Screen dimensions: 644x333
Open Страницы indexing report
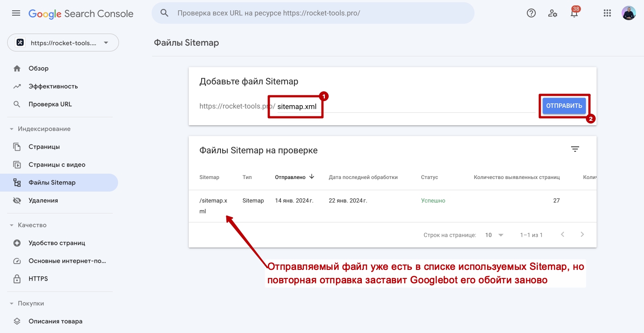[59, 147]
